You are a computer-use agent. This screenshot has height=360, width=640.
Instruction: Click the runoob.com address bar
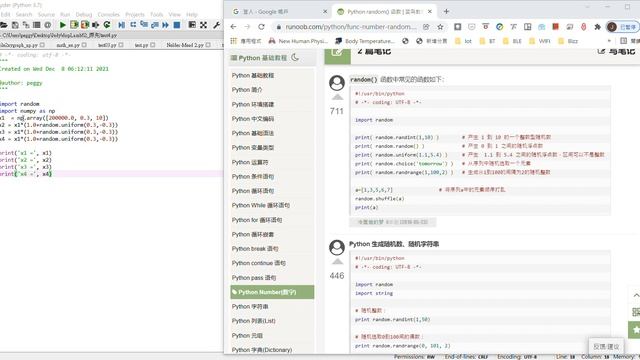point(350,27)
